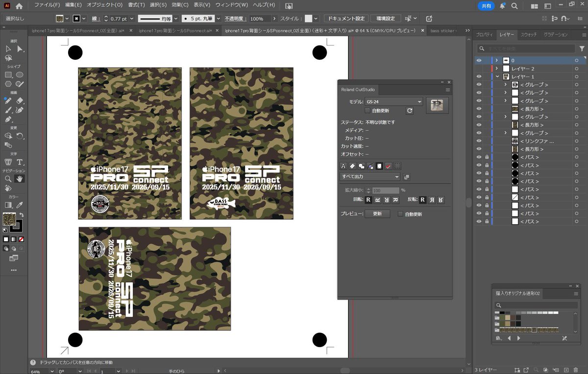
Task: Swap fill and stroke colors
Action: pyautogui.click(x=22, y=215)
